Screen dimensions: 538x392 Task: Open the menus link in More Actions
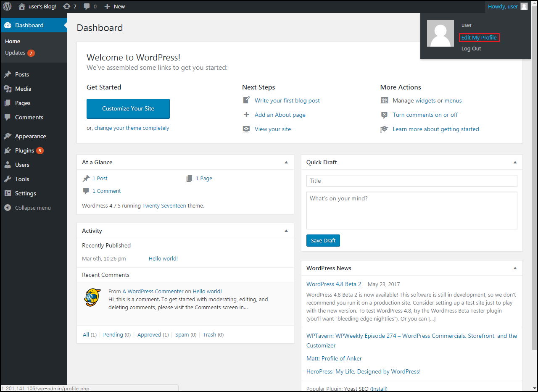click(x=453, y=100)
